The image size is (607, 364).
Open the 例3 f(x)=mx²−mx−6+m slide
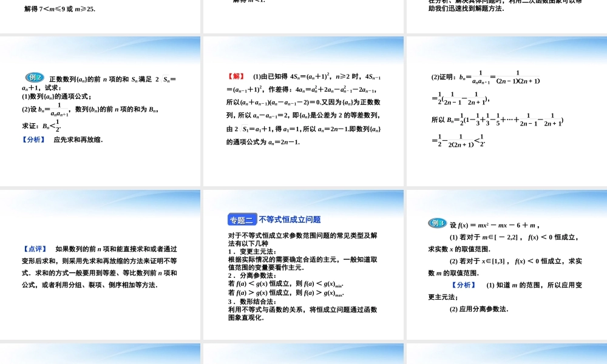[507, 265]
